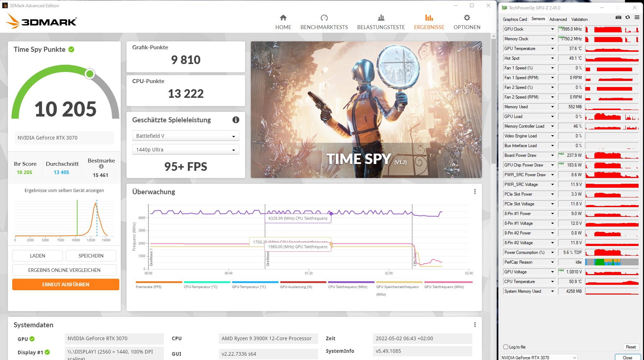Click SPEICHERN button
The image size is (644, 360).
pyautogui.click(x=91, y=256)
